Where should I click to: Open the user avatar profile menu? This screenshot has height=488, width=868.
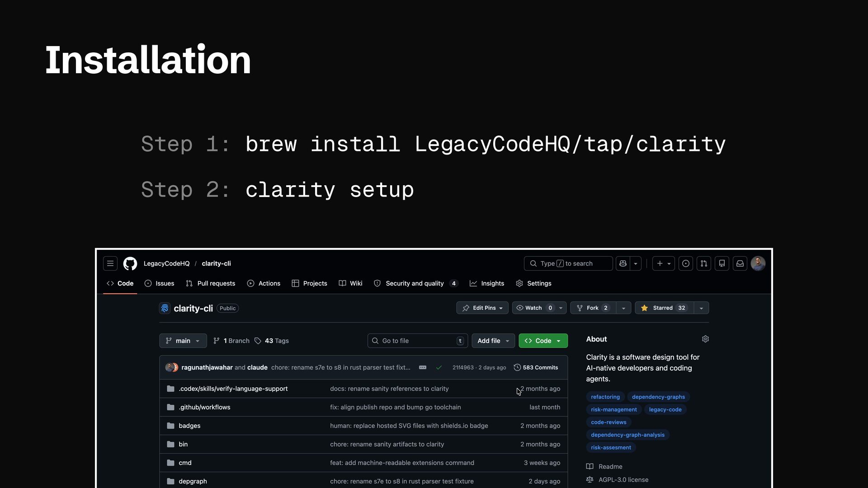coord(758,263)
